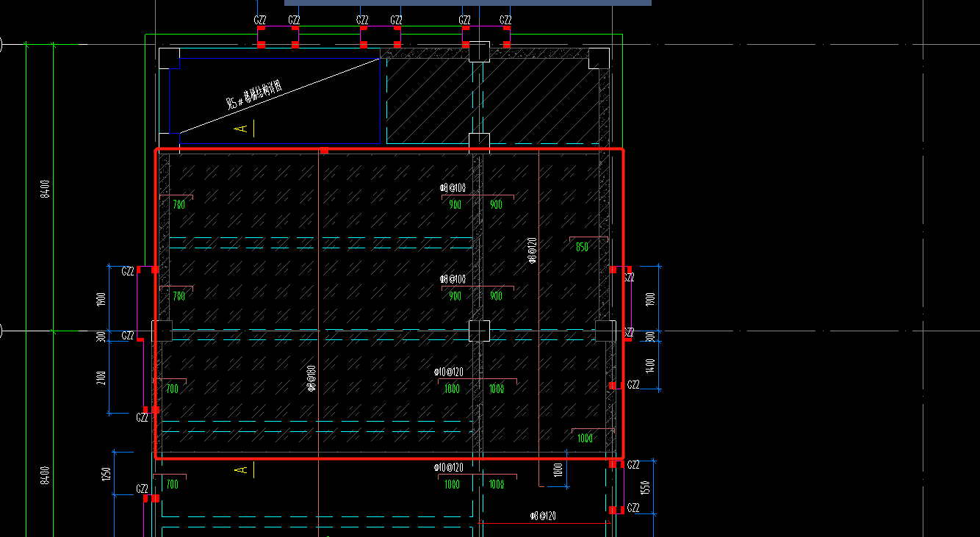Select the vertical φ8@120 rebar annotation near 850

tap(533, 251)
